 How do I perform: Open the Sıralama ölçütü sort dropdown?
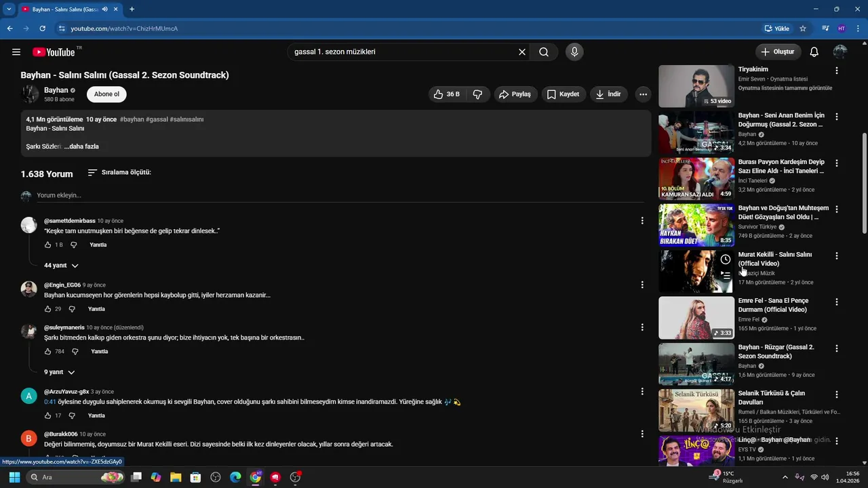tap(119, 173)
